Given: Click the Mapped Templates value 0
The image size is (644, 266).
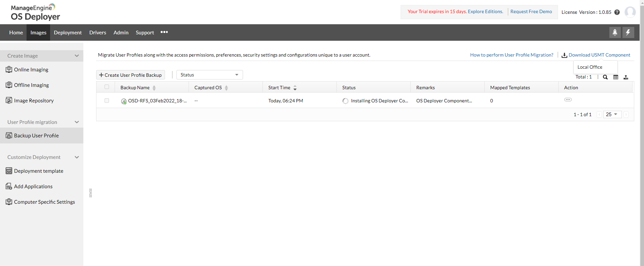Looking at the screenshot, I should pos(491,101).
